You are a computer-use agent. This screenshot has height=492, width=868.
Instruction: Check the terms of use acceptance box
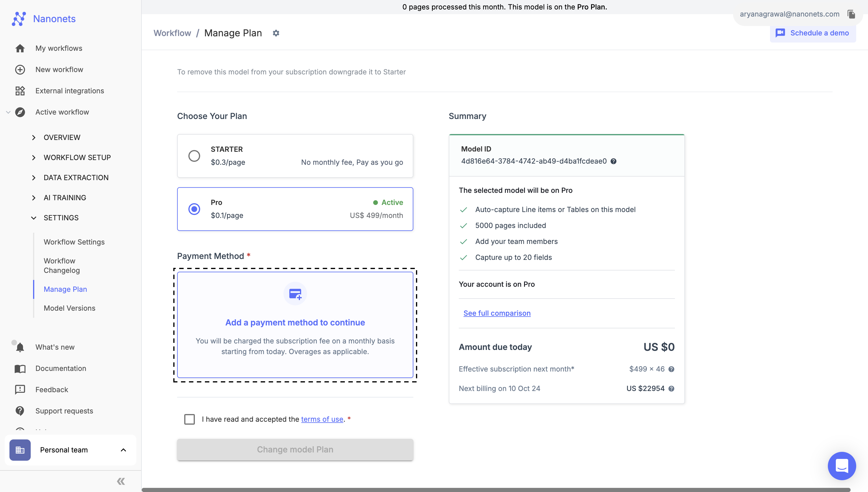190,419
